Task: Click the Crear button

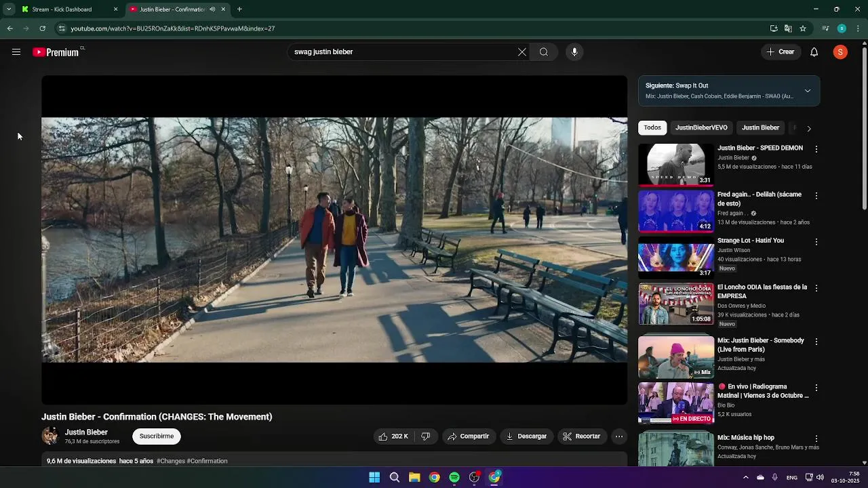Action: [781, 52]
